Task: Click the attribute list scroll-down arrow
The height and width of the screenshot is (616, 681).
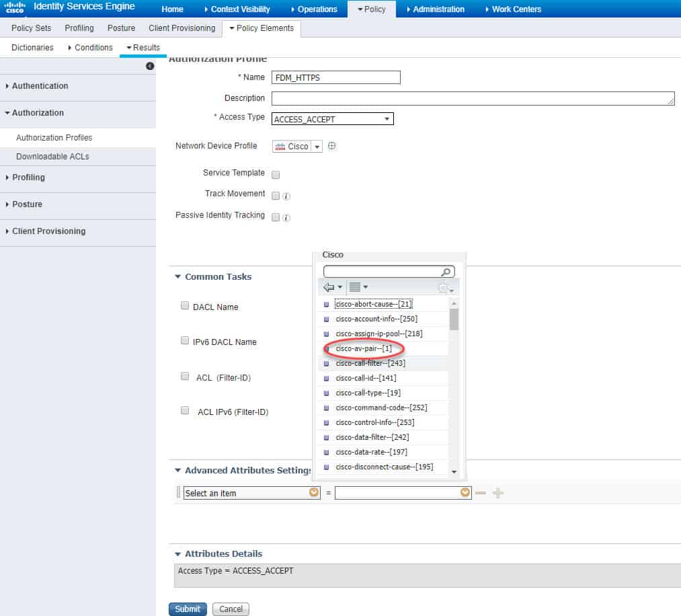Action: click(x=454, y=472)
